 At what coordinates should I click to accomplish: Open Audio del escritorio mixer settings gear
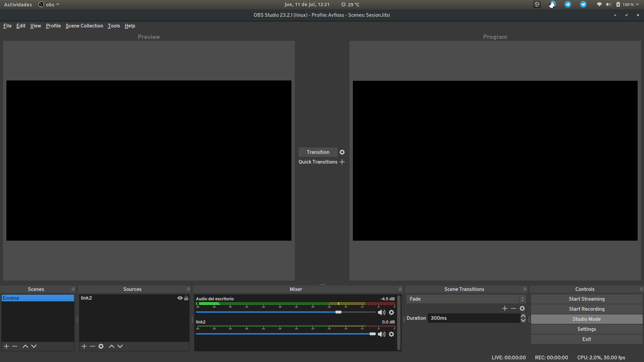pyautogui.click(x=391, y=312)
